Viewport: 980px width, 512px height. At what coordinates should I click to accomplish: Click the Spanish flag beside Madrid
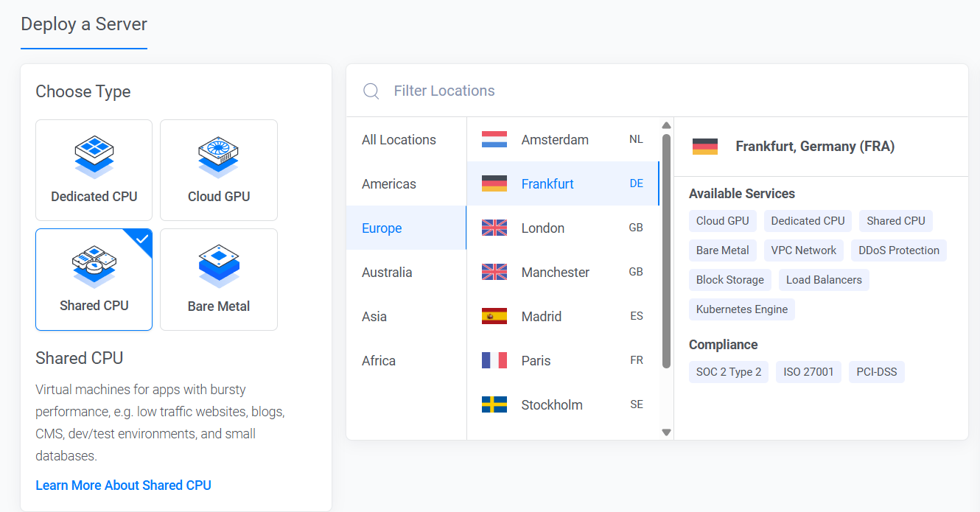(x=494, y=316)
